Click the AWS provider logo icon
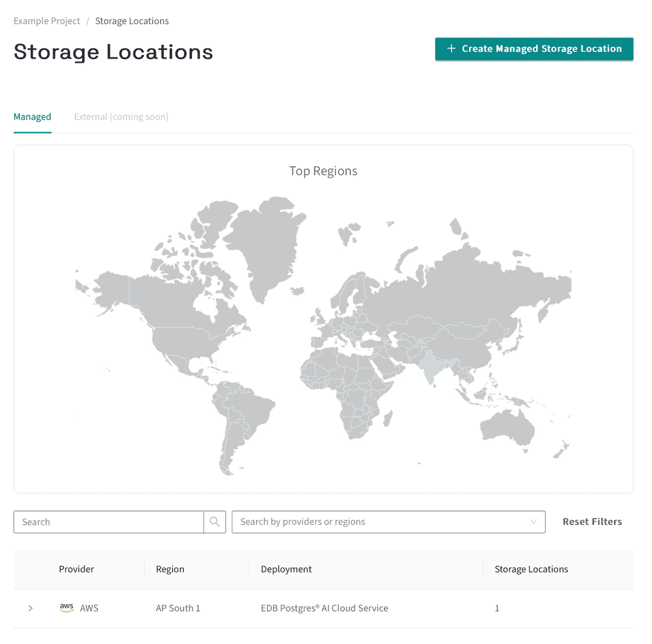The width and height of the screenshot is (652, 644). coord(66,608)
